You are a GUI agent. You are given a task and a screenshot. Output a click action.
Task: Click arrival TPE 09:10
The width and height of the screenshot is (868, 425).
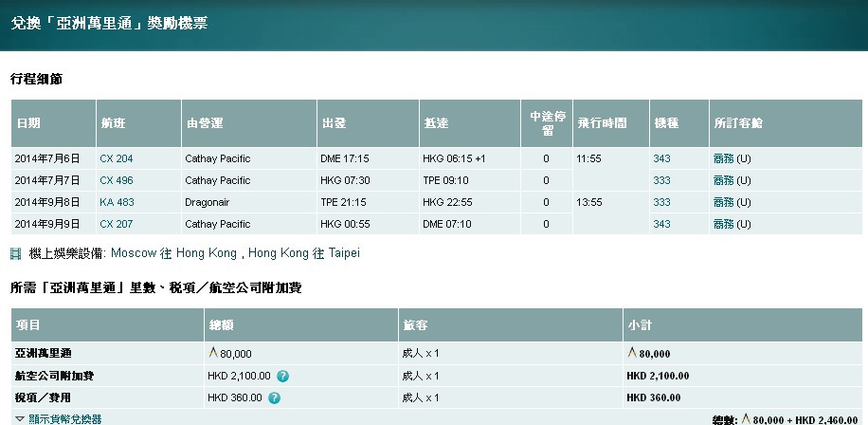[445, 180]
